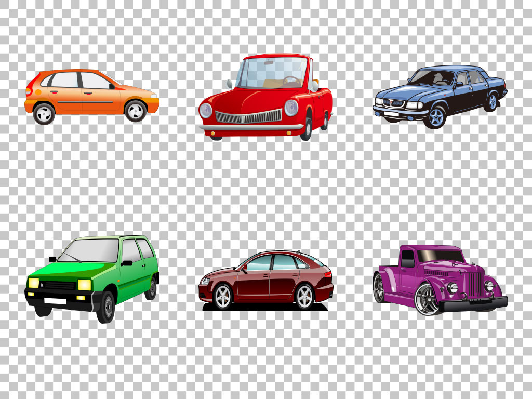Click the green car's windshield
532x399 pixels.
click(89, 250)
